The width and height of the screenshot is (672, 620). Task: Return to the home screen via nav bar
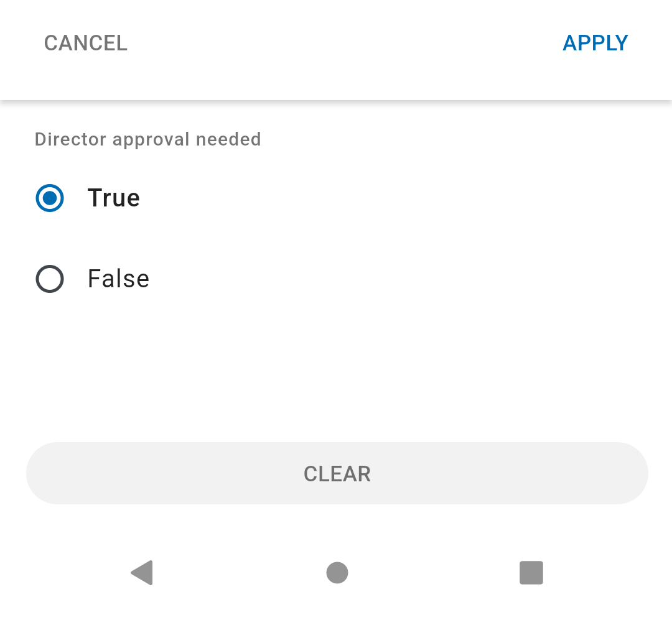click(337, 573)
